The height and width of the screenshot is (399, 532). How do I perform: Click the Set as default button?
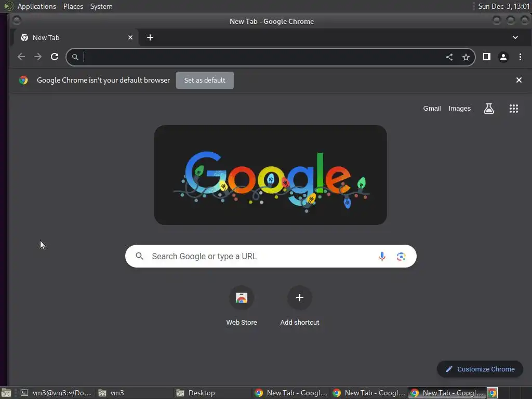(205, 80)
